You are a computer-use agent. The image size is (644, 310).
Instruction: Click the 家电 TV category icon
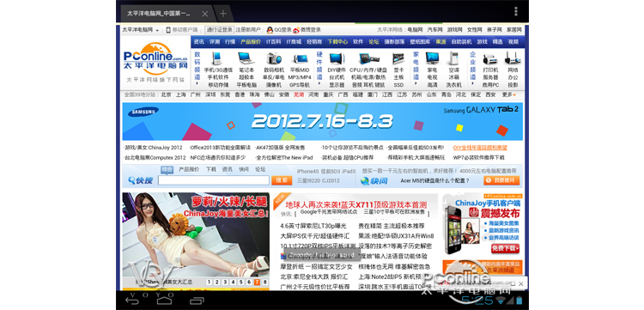(x=432, y=58)
